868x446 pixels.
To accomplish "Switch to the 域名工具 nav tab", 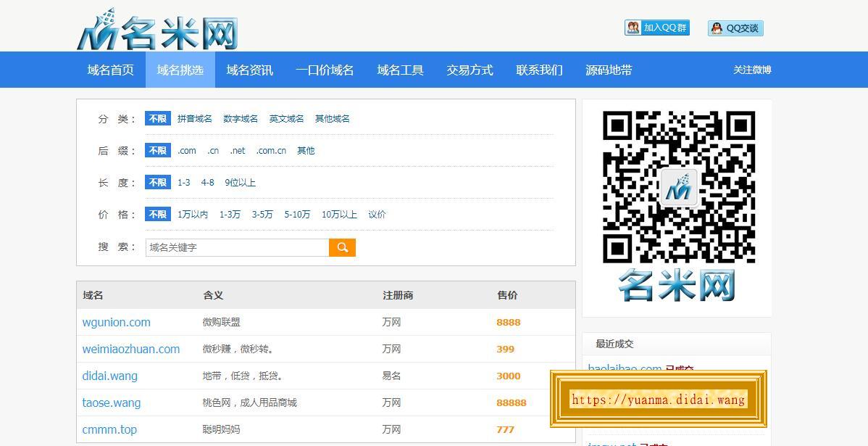I will [400, 70].
